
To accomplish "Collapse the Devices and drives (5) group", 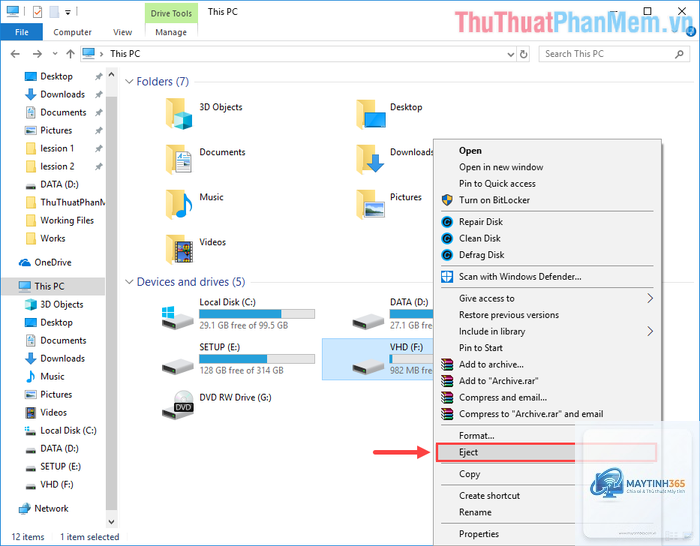I will 129,282.
